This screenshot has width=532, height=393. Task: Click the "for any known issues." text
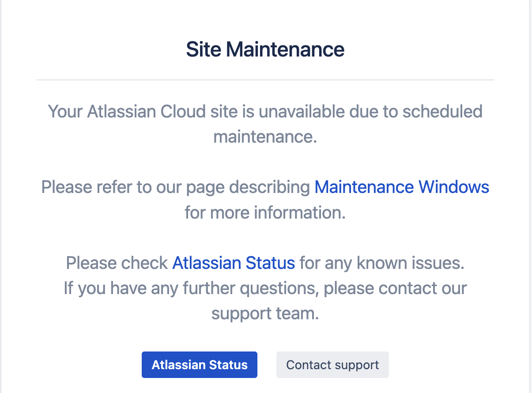tap(382, 263)
